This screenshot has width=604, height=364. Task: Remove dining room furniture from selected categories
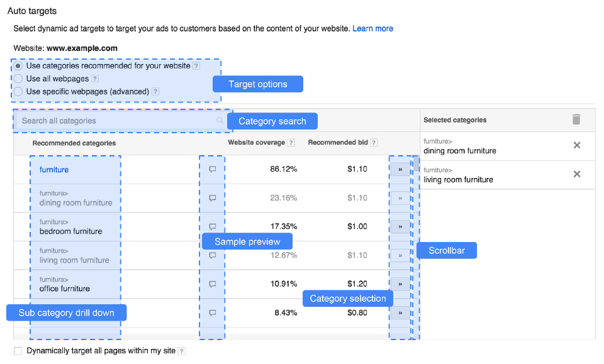click(576, 146)
